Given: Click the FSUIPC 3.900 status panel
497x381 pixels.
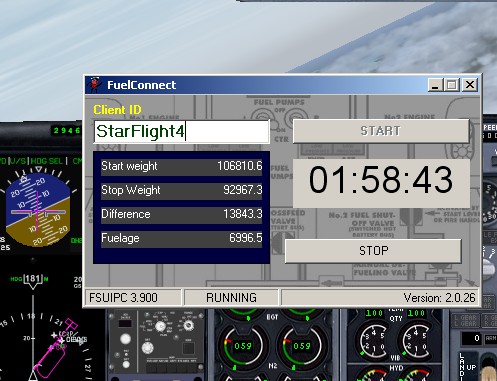Looking at the screenshot, I should [133, 297].
